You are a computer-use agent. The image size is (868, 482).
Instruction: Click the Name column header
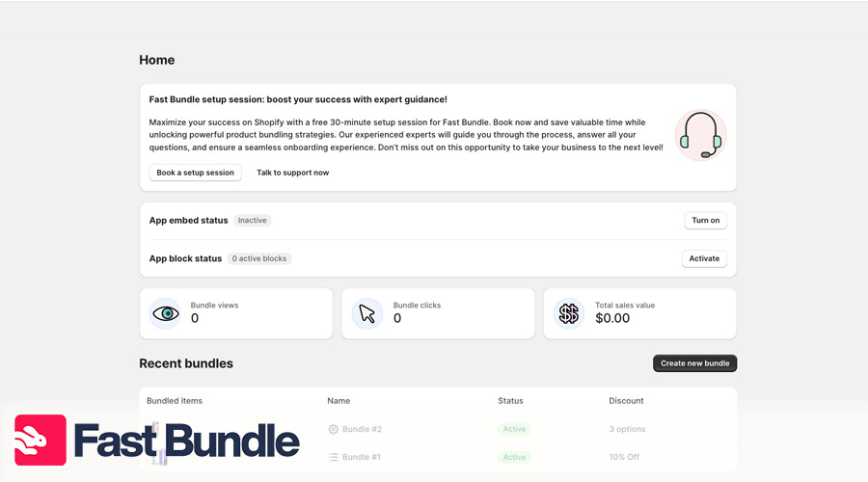point(339,400)
